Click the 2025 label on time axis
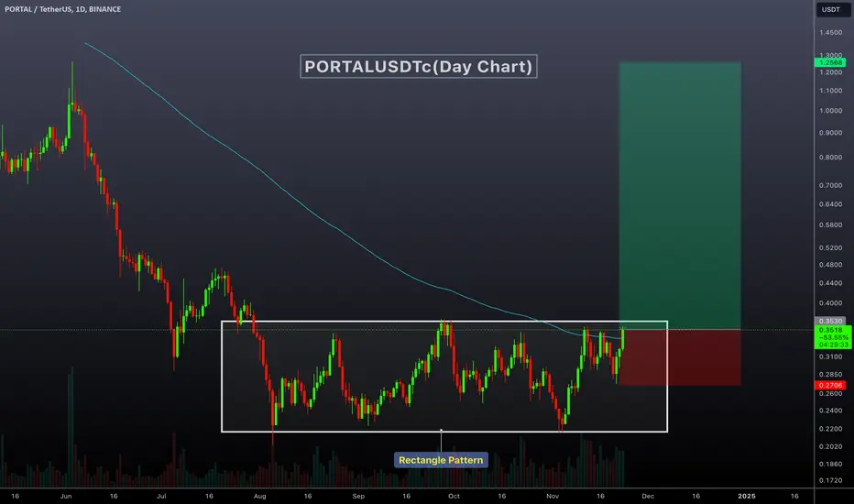The height and width of the screenshot is (504, 854). [x=747, y=497]
